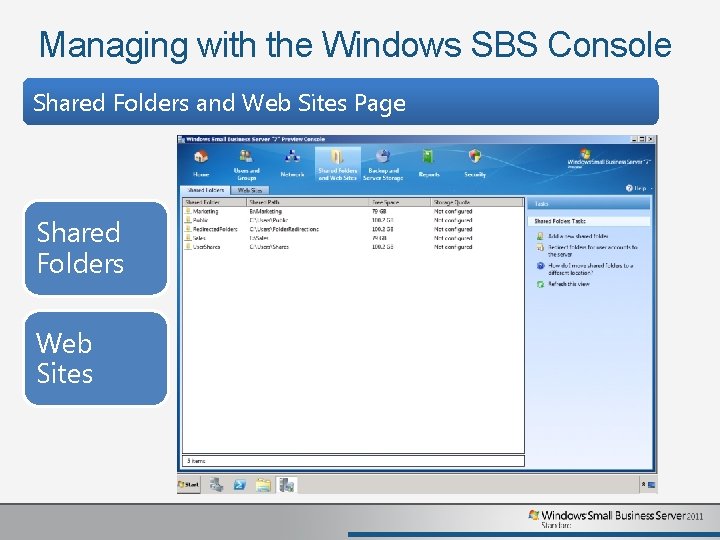Open Redirect folders for user accounts link
The height and width of the screenshot is (540, 720).
point(593,250)
